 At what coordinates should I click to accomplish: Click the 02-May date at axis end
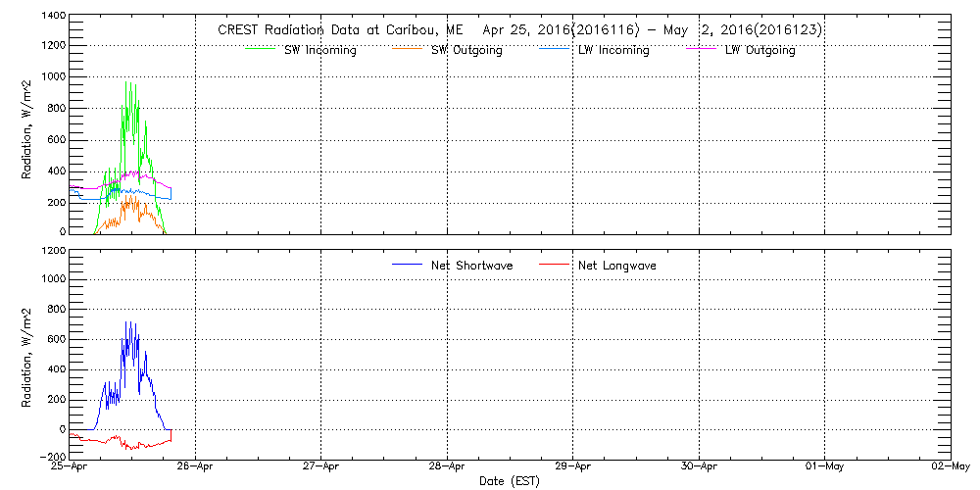coord(950,466)
